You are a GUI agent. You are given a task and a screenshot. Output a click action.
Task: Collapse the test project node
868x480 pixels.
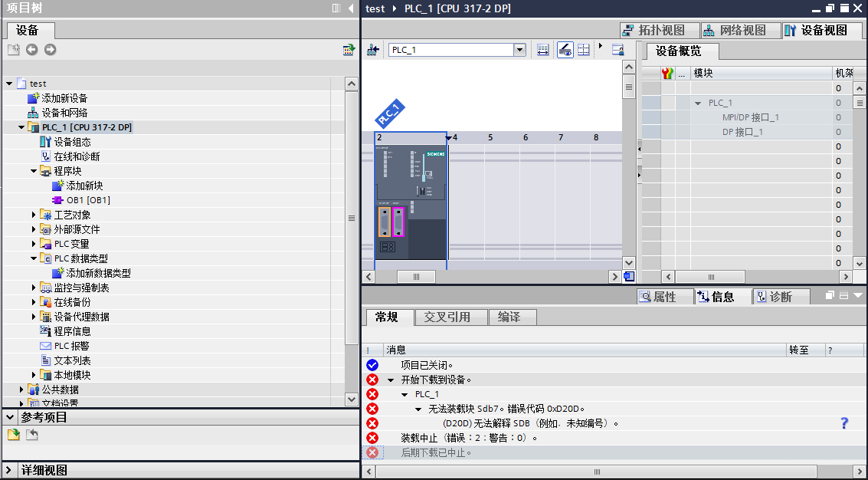9,84
